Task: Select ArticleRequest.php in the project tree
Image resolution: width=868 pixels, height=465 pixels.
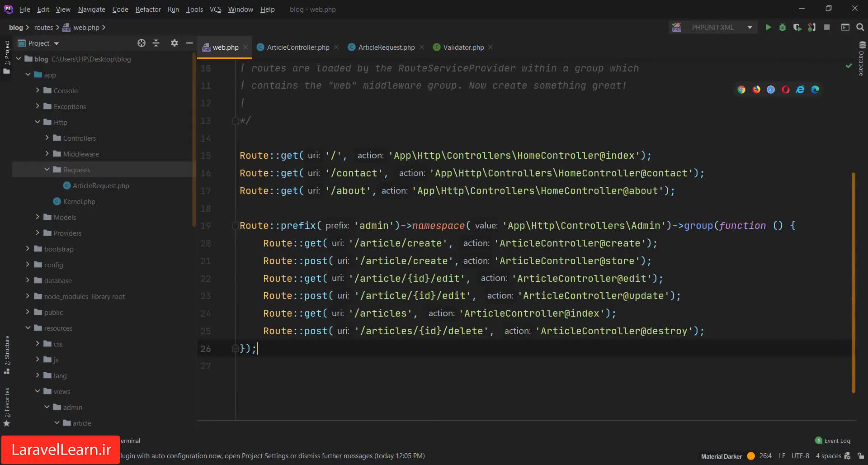Action: click(101, 185)
